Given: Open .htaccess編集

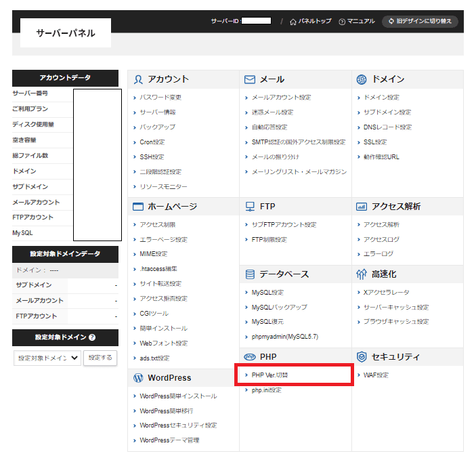Looking at the screenshot, I should click(x=158, y=269).
